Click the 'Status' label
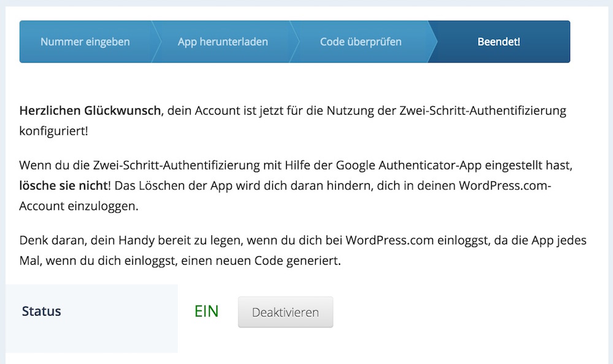The image size is (613, 364). (x=42, y=311)
